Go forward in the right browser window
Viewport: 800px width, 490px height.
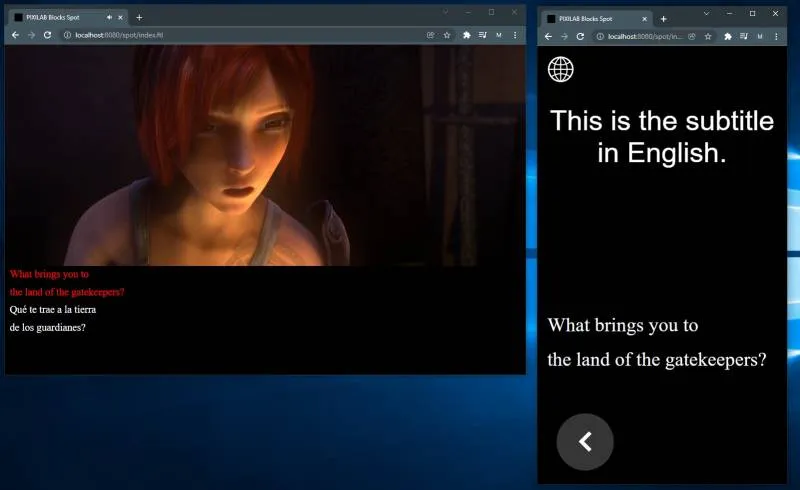pos(564,36)
